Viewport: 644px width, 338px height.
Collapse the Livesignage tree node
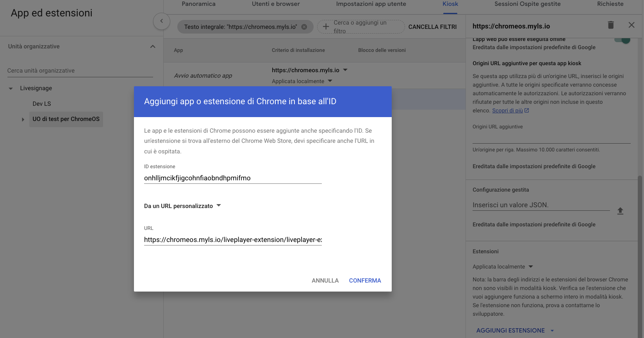click(x=11, y=89)
